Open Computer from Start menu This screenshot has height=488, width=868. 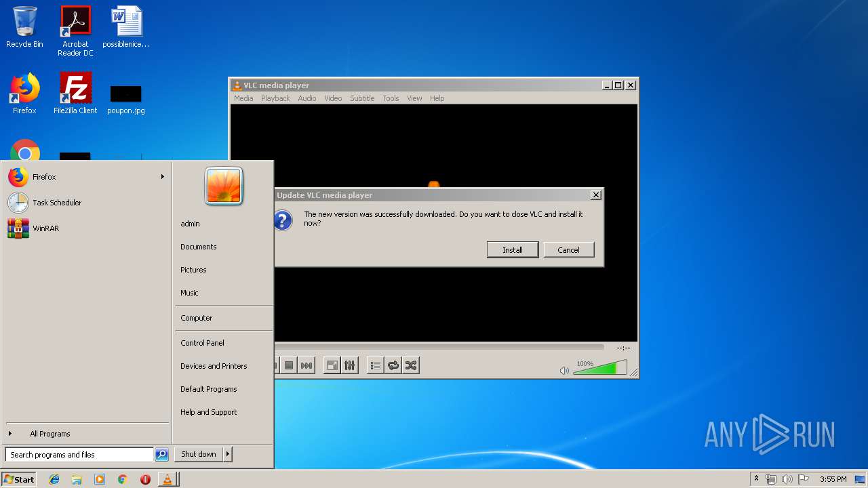[x=224, y=318]
